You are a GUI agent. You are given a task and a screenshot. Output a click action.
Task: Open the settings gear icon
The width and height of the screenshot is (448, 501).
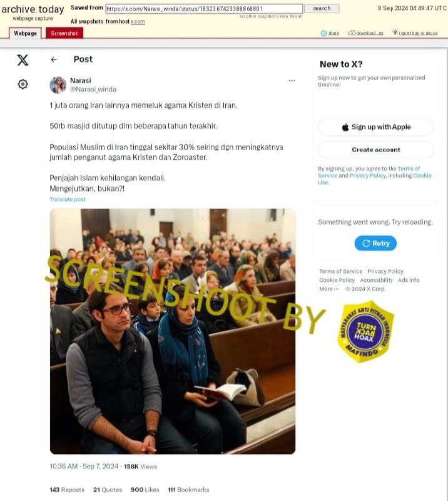(23, 84)
